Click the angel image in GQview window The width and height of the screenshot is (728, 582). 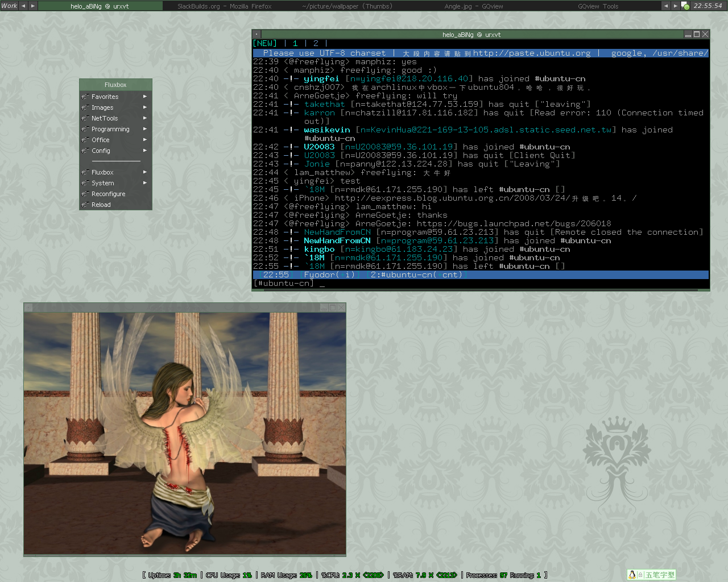click(x=185, y=433)
